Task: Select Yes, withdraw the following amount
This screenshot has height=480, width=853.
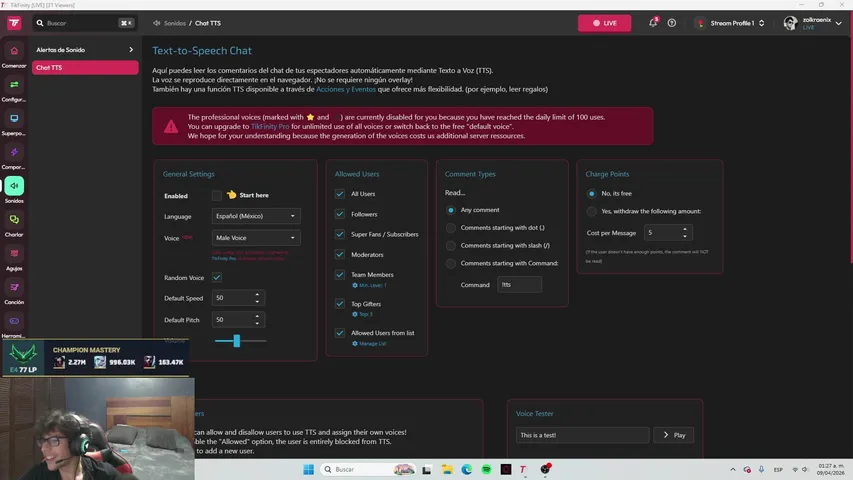Action: pos(591,211)
